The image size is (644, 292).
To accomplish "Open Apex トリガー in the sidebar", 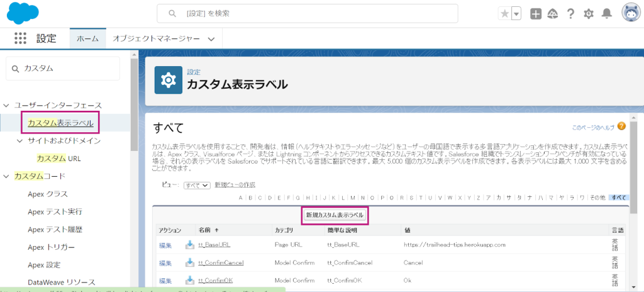I will [x=52, y=247].
